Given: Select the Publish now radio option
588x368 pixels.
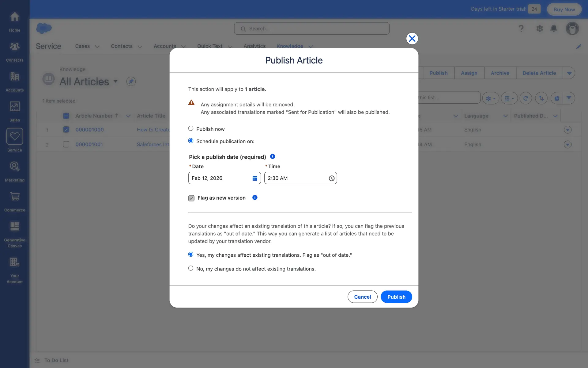Looking at the screenshot, I should pos(191,128).
